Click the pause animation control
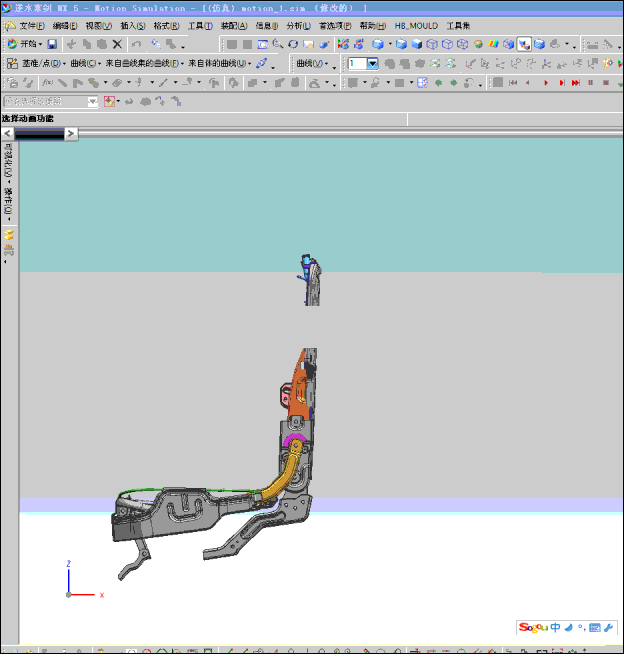 tap(591, 83)
